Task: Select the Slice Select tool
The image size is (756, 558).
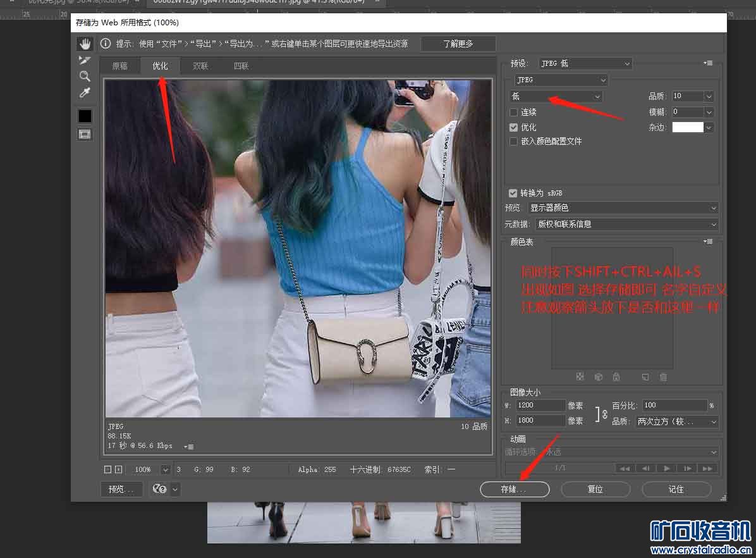Action: click(85, 60)
